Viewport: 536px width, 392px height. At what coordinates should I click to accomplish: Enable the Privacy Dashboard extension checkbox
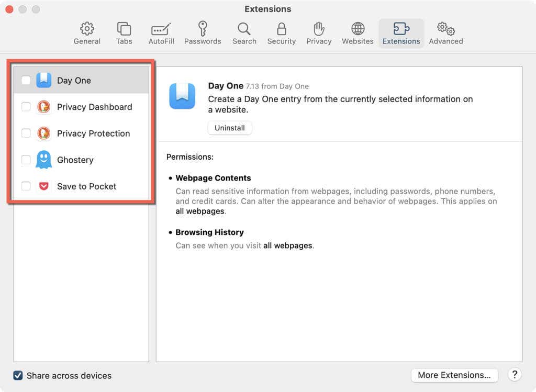tap(26, 107)
